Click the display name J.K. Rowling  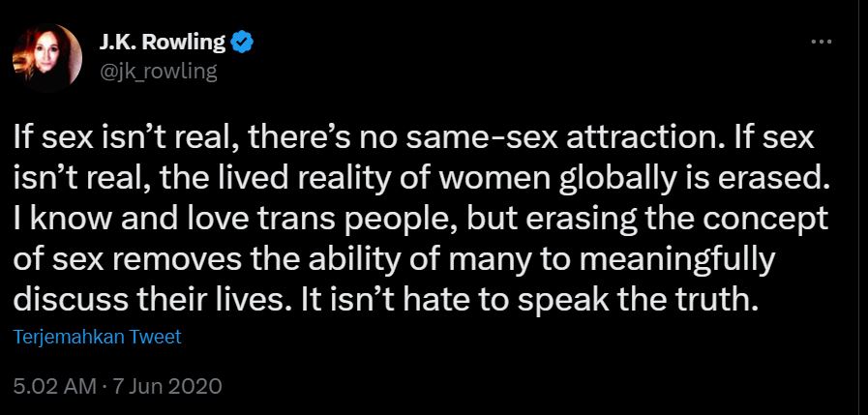tap(163, 42)
